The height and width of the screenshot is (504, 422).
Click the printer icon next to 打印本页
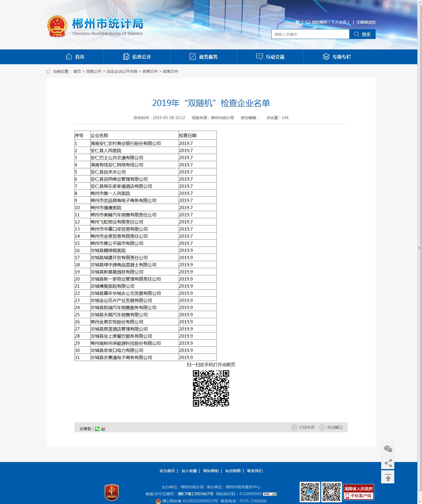pos(294,427)
